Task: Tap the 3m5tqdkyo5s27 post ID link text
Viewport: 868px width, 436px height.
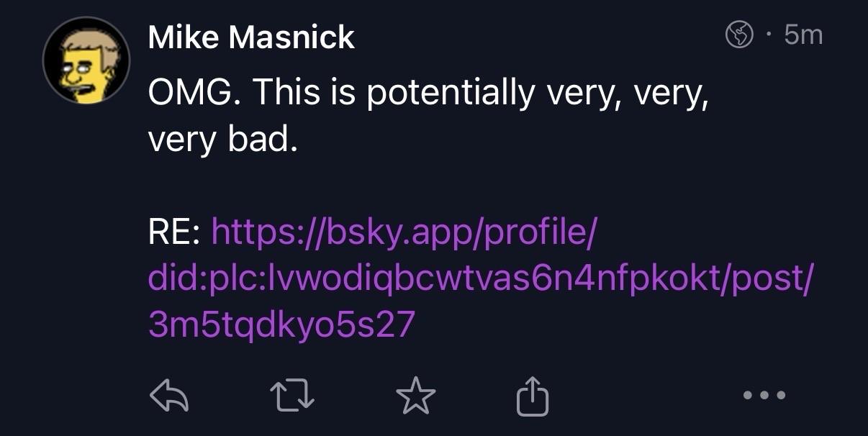Action: 282,324
